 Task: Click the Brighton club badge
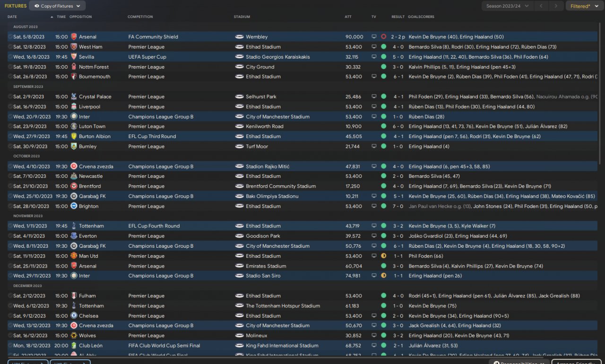(74, 207)
